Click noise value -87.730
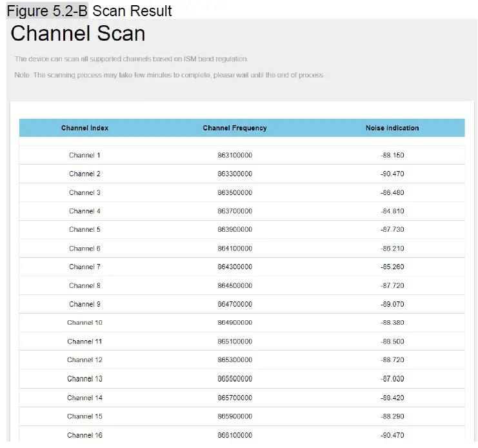Image resolution: width=478 pixels, height=448 pixels. pyautogui.click(x=392, y=229)
